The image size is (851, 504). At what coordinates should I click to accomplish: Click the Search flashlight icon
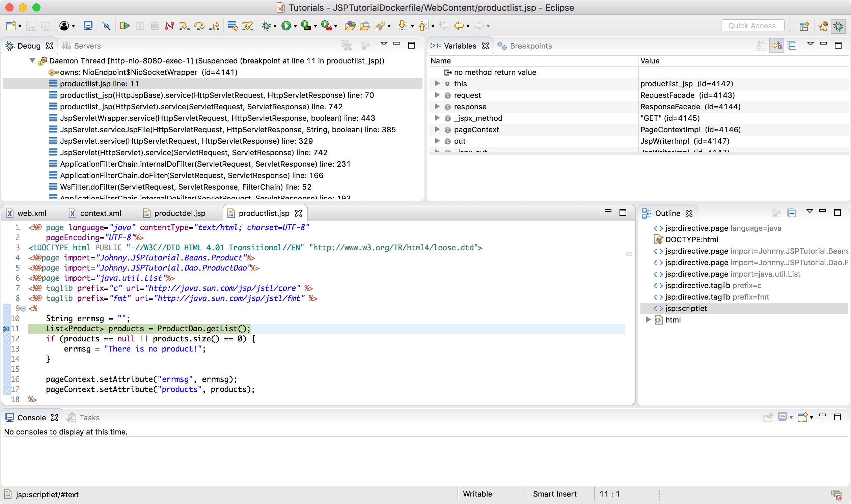380,26
